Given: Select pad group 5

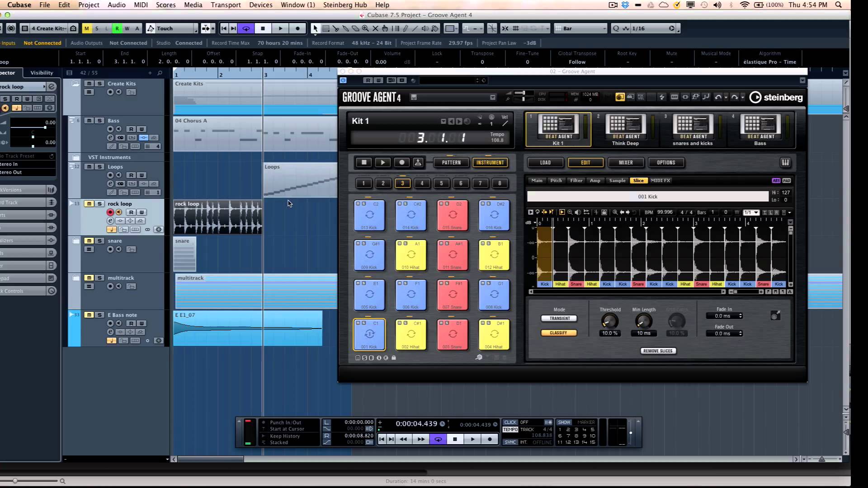Looking at the screenshot, I should tap(441, 183).
